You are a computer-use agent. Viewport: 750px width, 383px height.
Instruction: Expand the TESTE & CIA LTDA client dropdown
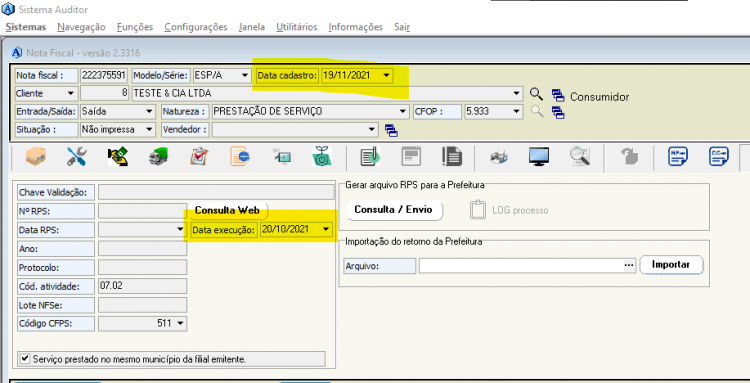517,93
